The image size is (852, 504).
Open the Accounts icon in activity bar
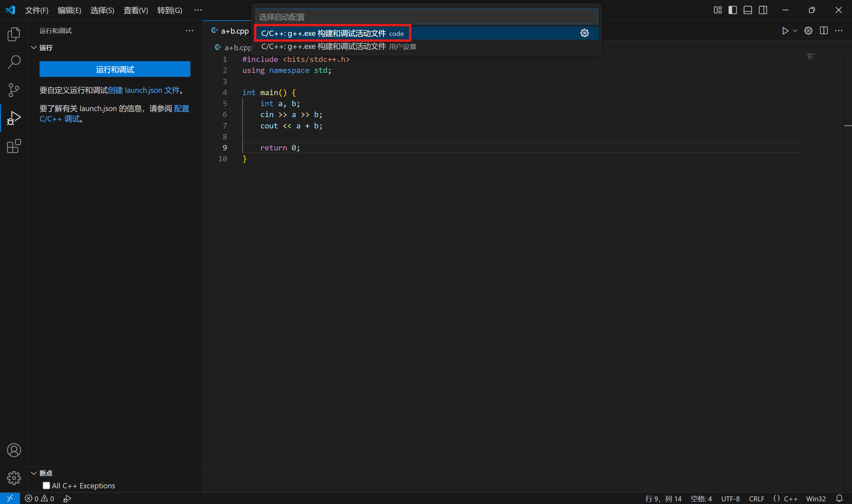pos(14,450)
